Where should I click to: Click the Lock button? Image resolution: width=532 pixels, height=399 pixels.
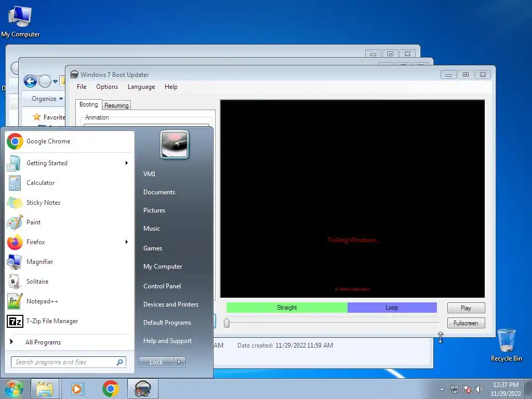[x=156, y=362]
